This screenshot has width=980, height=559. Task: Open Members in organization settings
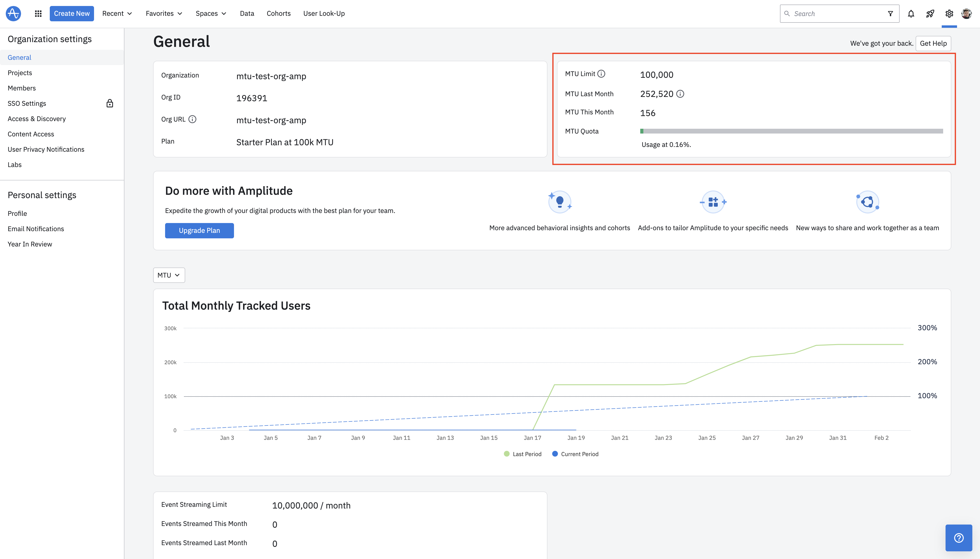point(22,88)
